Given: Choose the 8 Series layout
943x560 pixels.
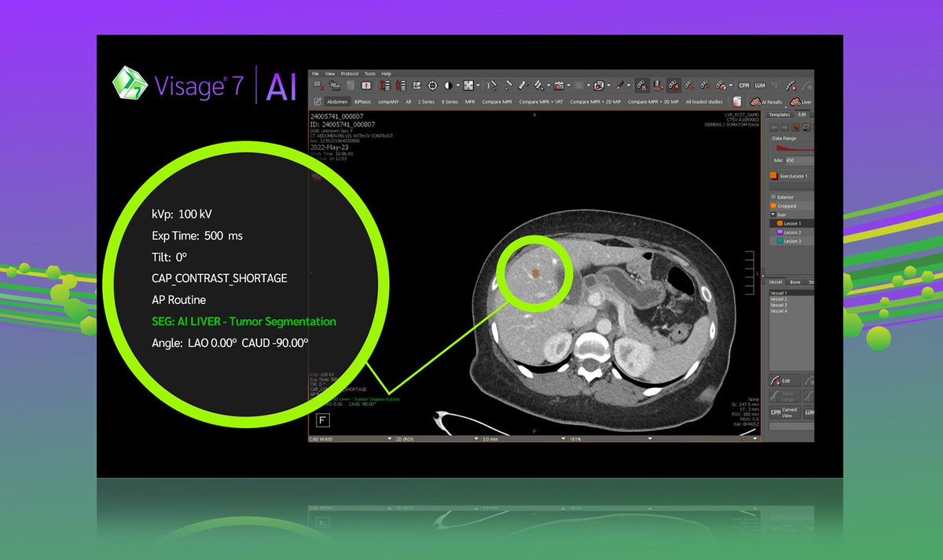Looking at the screenshot, I should (449, 101).
